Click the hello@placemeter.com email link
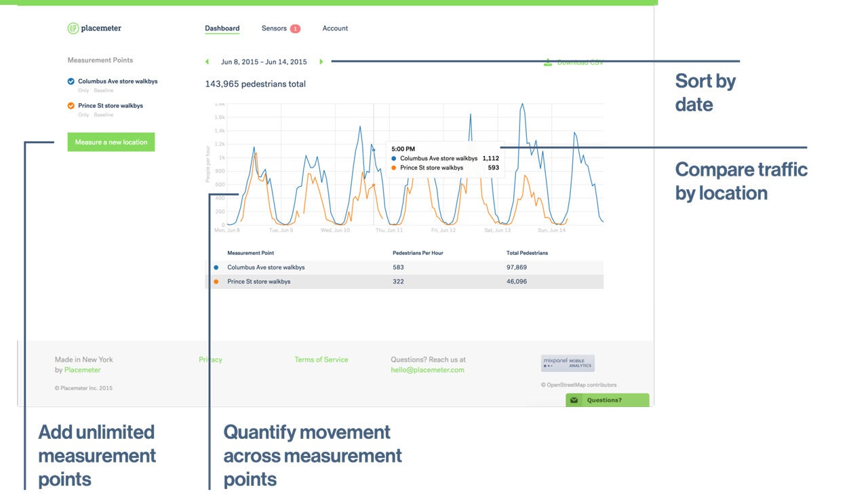The image size is (868, 504). [x=428, y=370]
